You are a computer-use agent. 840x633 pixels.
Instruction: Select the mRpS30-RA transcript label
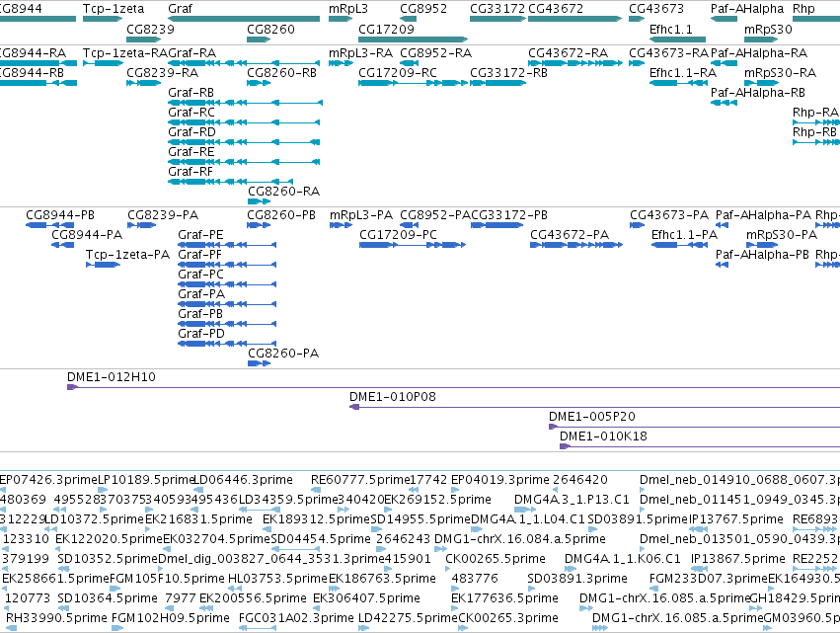point(780,72)
